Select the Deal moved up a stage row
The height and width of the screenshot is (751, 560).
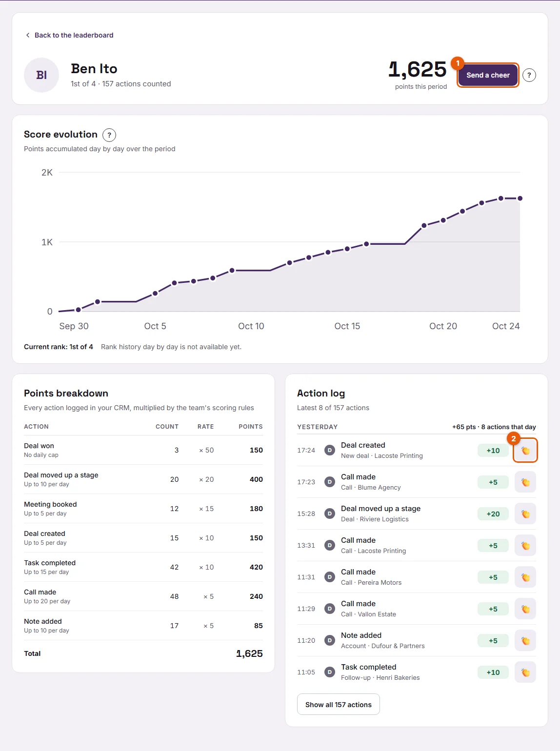[143, 479]
